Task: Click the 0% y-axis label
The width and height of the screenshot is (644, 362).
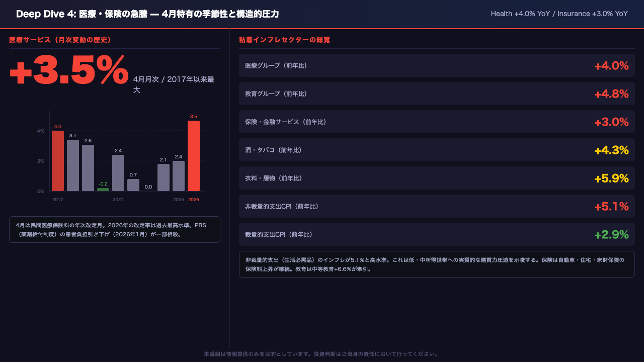Action: 41,192
